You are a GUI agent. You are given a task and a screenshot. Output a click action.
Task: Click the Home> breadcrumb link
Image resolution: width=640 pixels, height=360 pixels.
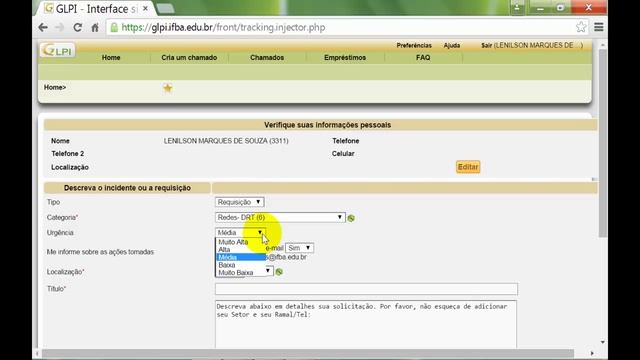[x=55, y=87]
